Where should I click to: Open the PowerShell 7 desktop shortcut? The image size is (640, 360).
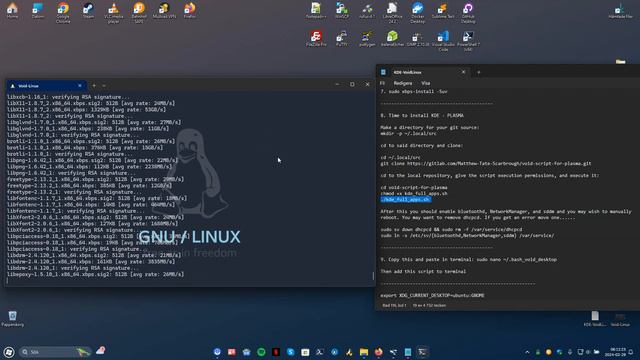(x=468, y=41)
